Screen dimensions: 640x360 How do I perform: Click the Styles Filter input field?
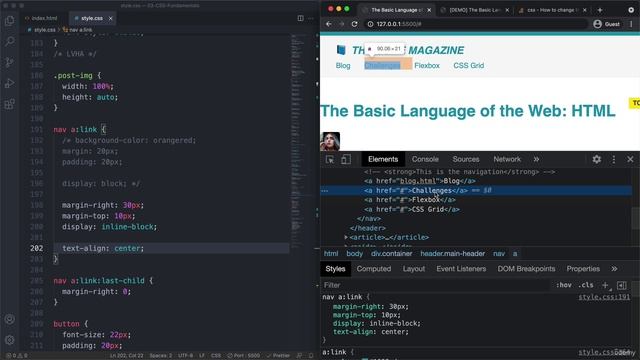[435, 285]
